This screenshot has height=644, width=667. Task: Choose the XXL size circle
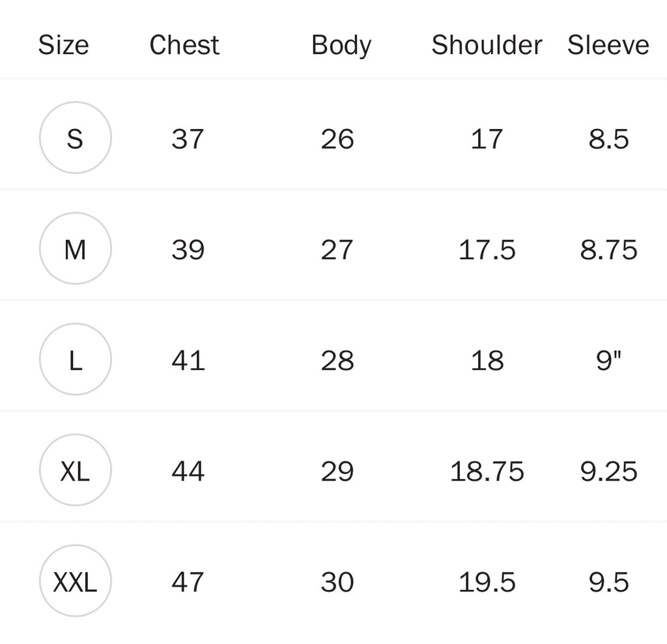76,581
